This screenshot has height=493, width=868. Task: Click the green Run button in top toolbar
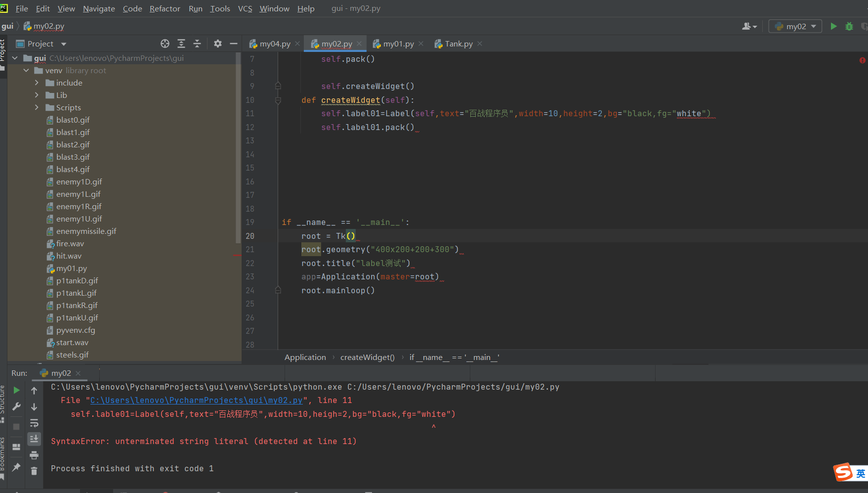[x=833, y=26]
